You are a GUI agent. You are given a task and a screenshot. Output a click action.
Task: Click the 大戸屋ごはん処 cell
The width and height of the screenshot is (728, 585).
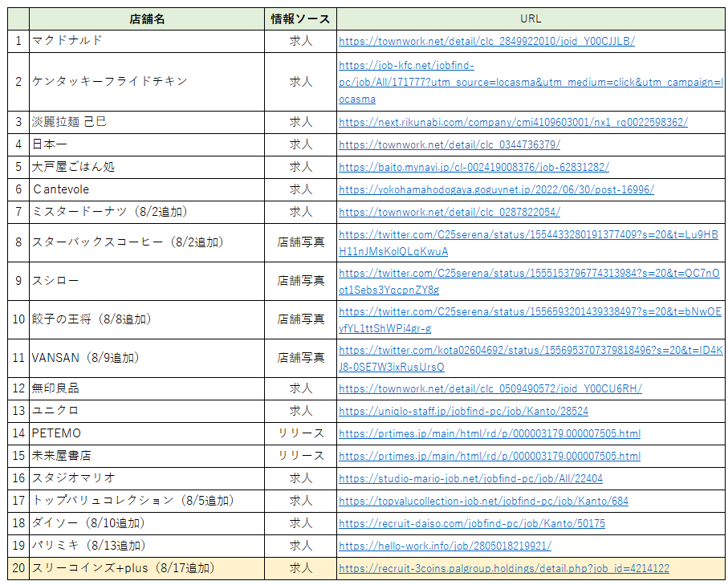147,167
